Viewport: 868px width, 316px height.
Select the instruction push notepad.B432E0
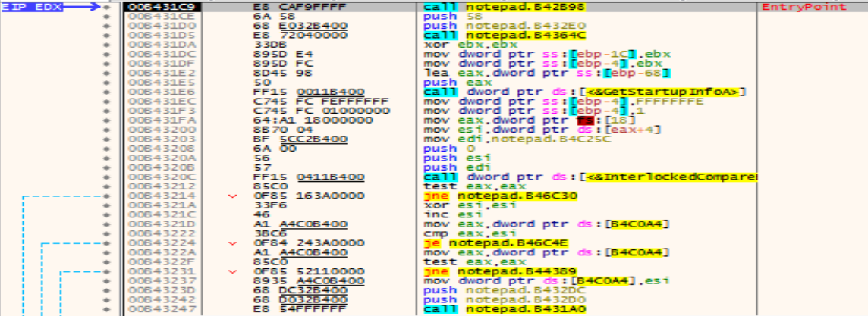[x=505, y=26]
